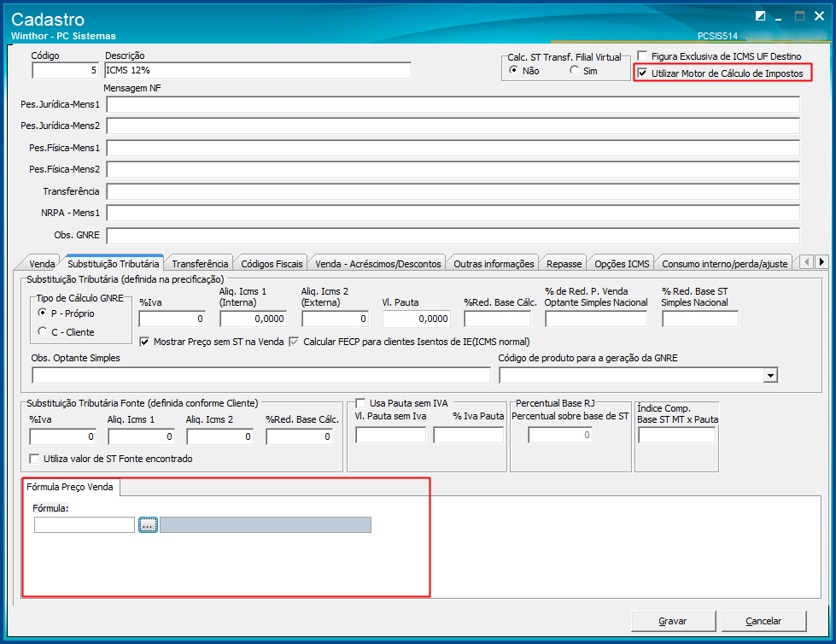Click the Descrição field with ICMS 12%
Screen dimensions: 836x644
click(x=258, y=70)
